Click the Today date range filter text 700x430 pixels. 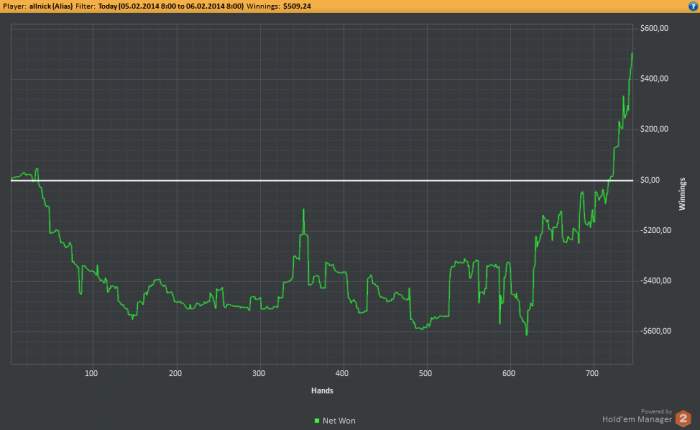pyautogui.click(x=171, y=6)
